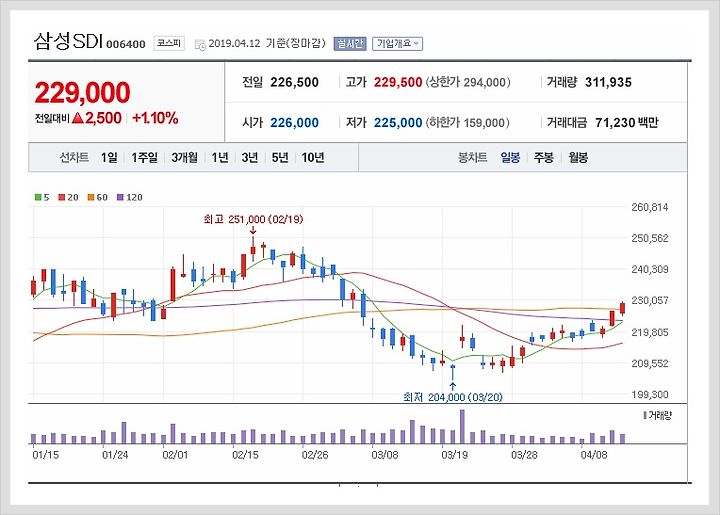720x515 pixels.
Task: Open the 기업개요 dropdown
Action: 397,44
